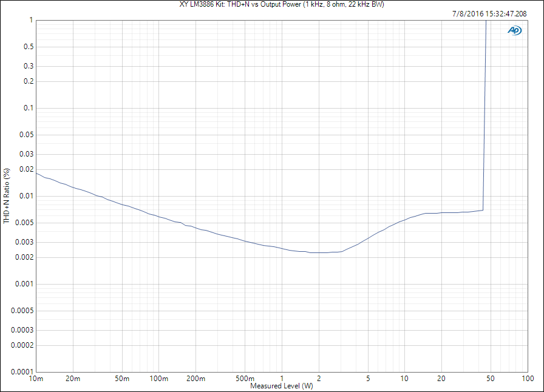Viewport: 544px width, 392px height.
Task: Click the '20m' label on the Measured Level axis
Action: [x=73, y=379]
